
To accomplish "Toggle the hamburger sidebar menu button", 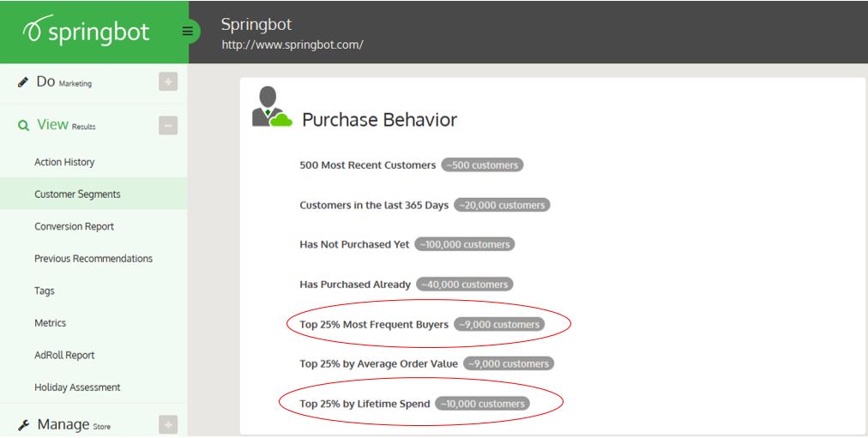I will coord(188,32).
